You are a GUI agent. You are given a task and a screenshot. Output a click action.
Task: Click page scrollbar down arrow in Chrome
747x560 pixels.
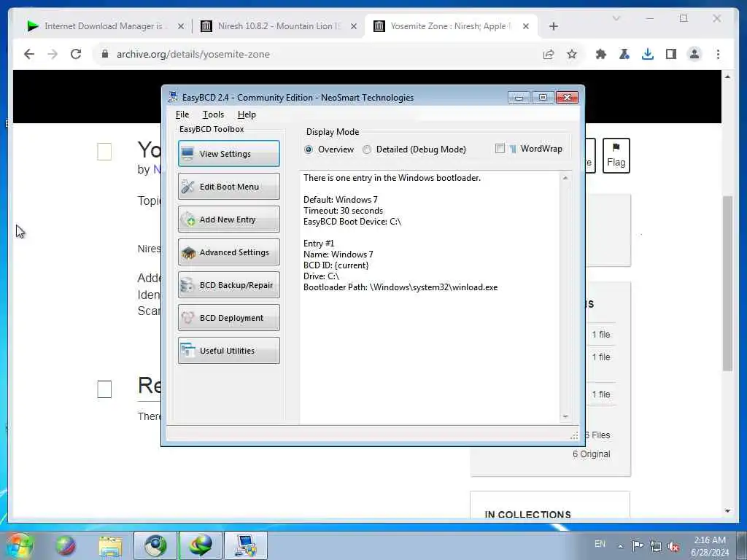pyautogui.click(x=727, y=511)
